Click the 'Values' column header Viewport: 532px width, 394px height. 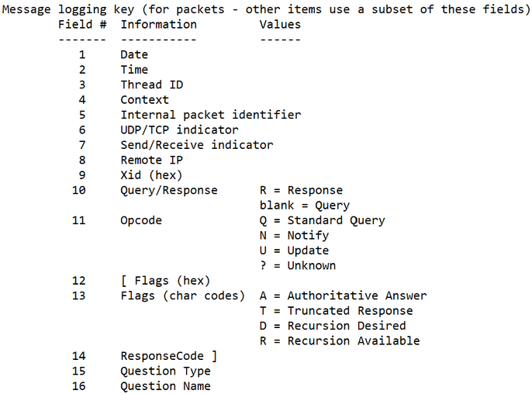point(280,25)
